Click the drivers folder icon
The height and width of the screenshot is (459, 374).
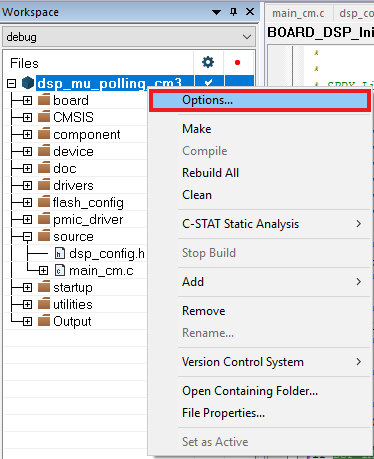click(x=44, y=185)
